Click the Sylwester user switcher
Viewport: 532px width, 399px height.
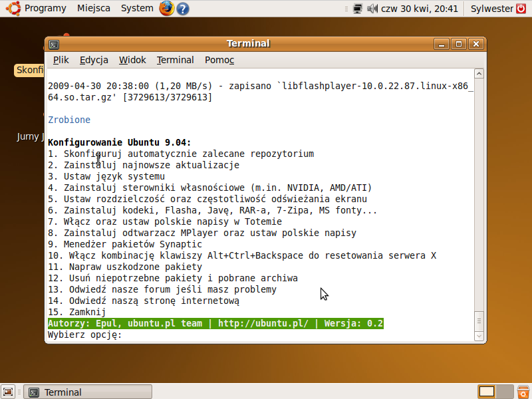point(492,9)
